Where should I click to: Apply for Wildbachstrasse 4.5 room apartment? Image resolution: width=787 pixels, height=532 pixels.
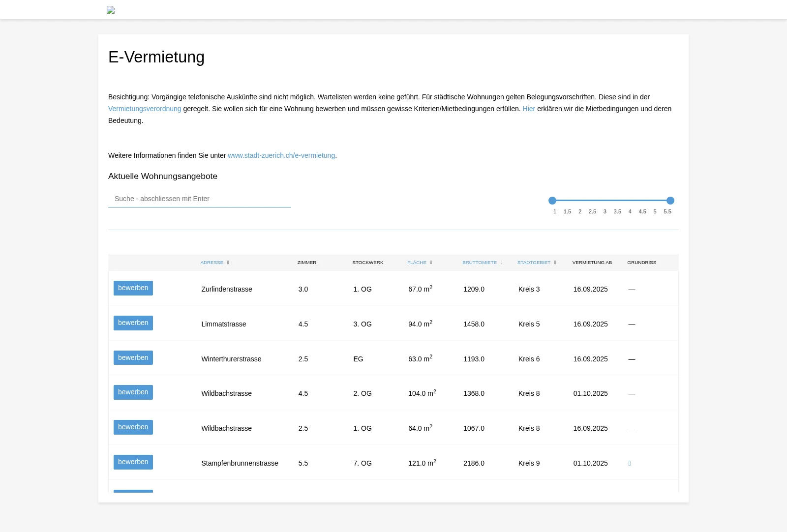[133, 392]
